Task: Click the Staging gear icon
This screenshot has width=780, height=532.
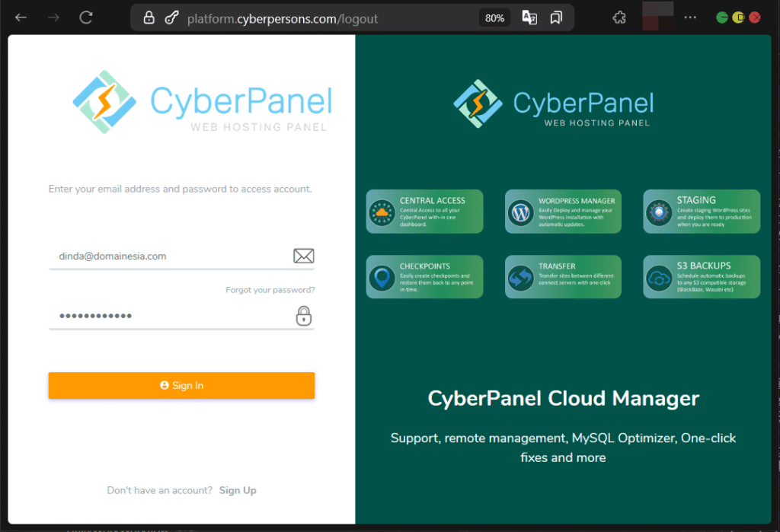Action: 659,213
